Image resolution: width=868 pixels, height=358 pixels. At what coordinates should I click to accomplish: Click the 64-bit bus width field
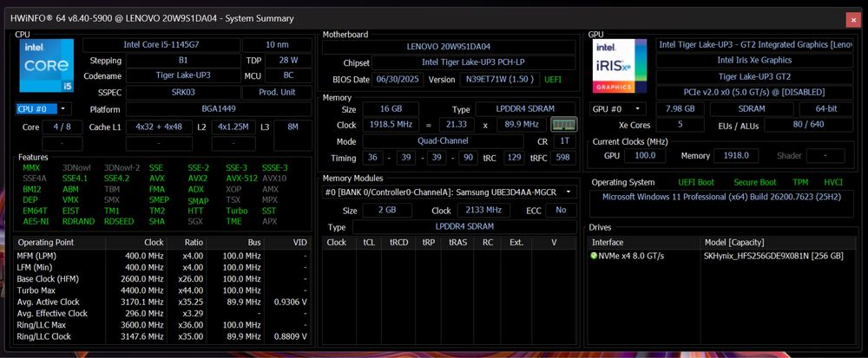[826, 109]
